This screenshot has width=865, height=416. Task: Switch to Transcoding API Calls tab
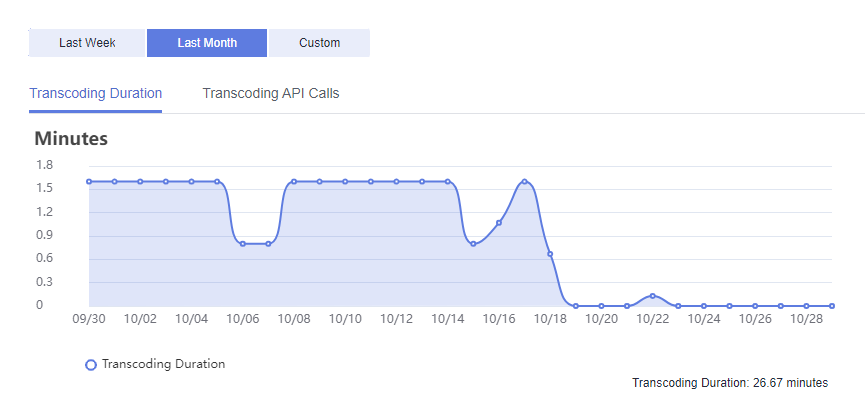[x=271, y=93]
